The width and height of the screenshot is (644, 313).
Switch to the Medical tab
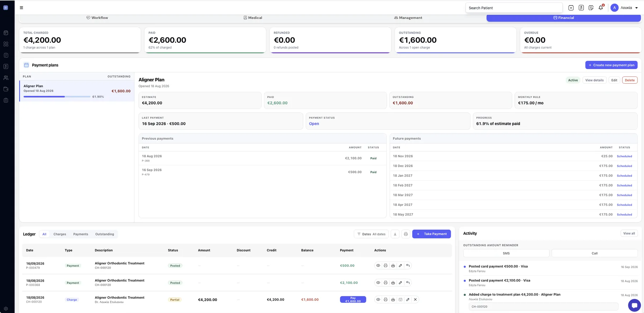coord(253,18)
